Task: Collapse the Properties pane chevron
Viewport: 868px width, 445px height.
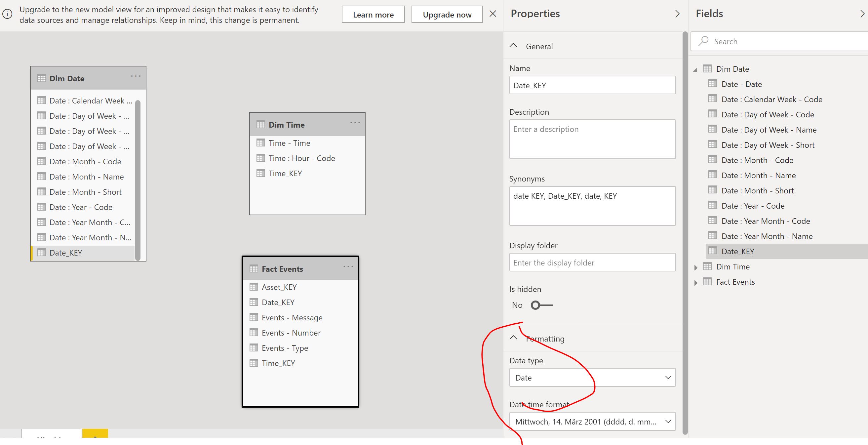Action: [x=678, y=14]
